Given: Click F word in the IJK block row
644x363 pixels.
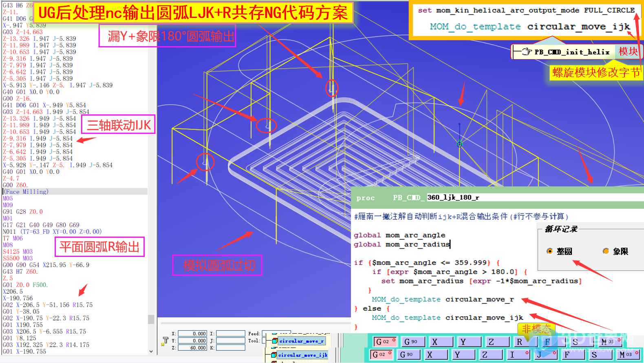Looking at the screenshot, I should (573, 354).
